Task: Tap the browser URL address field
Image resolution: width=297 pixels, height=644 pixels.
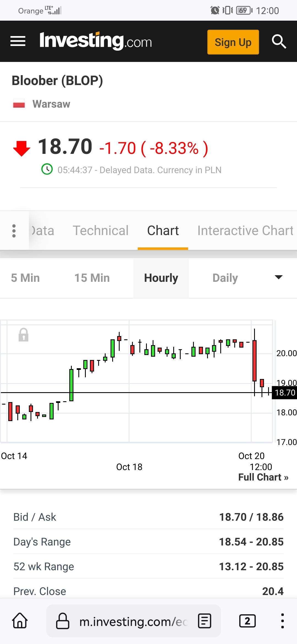Action: [133, 621]
